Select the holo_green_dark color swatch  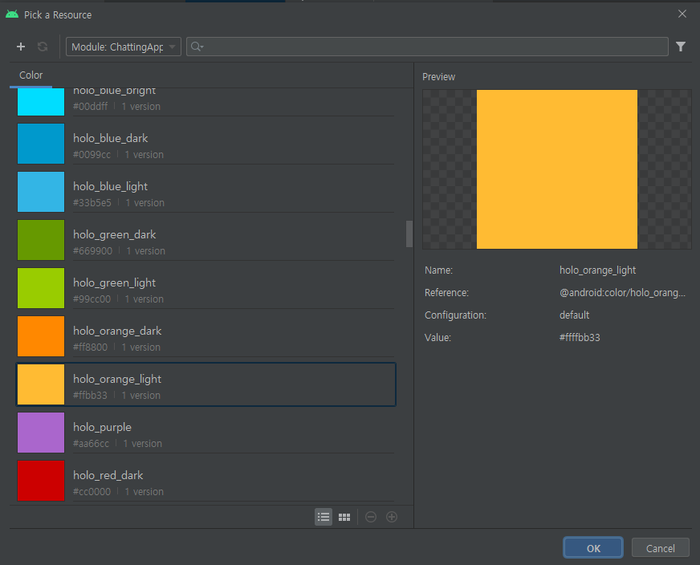coord(41,240)
